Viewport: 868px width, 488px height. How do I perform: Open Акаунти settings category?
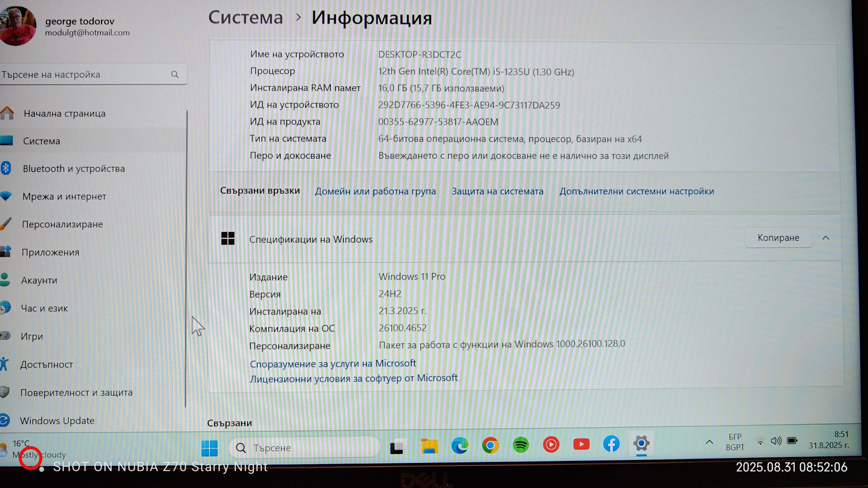[x=39, y=280]
